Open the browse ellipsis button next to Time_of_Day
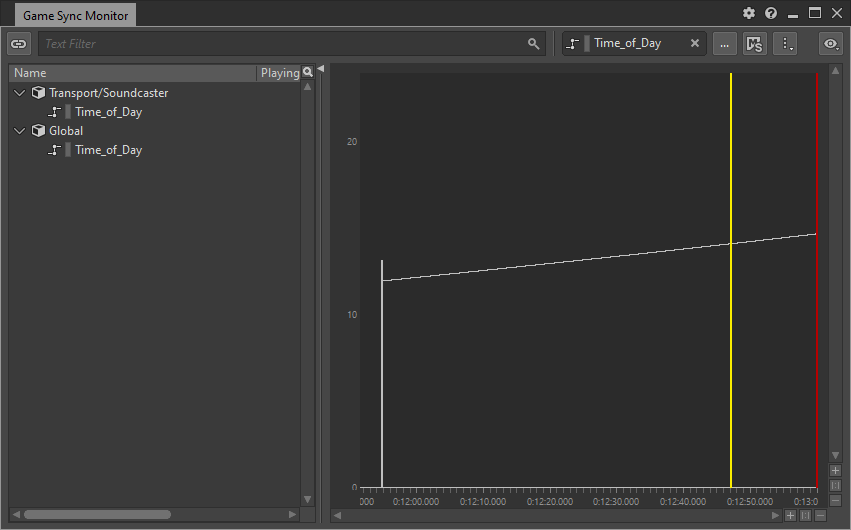 click(724, 44)
